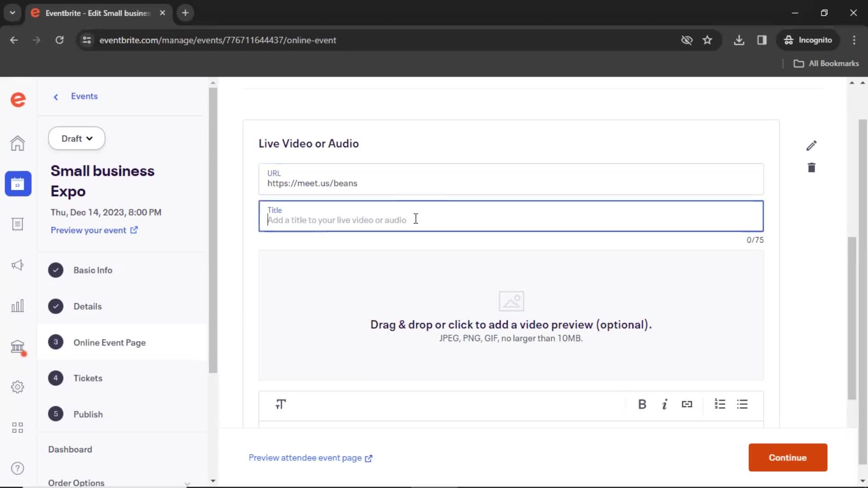Viewport: 868px width, 488px height.
Task: Open the Reports bar chart icon
Action: pyautogui.click(x=18, y=306)
